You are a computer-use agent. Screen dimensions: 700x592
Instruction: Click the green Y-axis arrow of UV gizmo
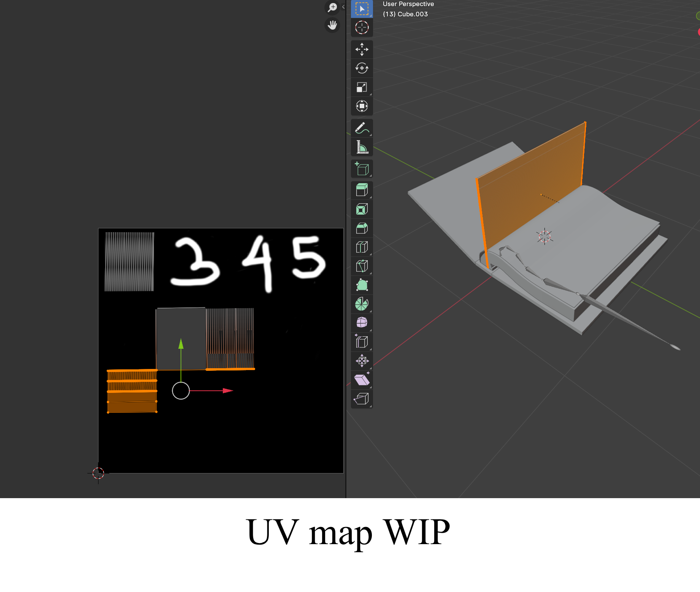pos(181,344)
